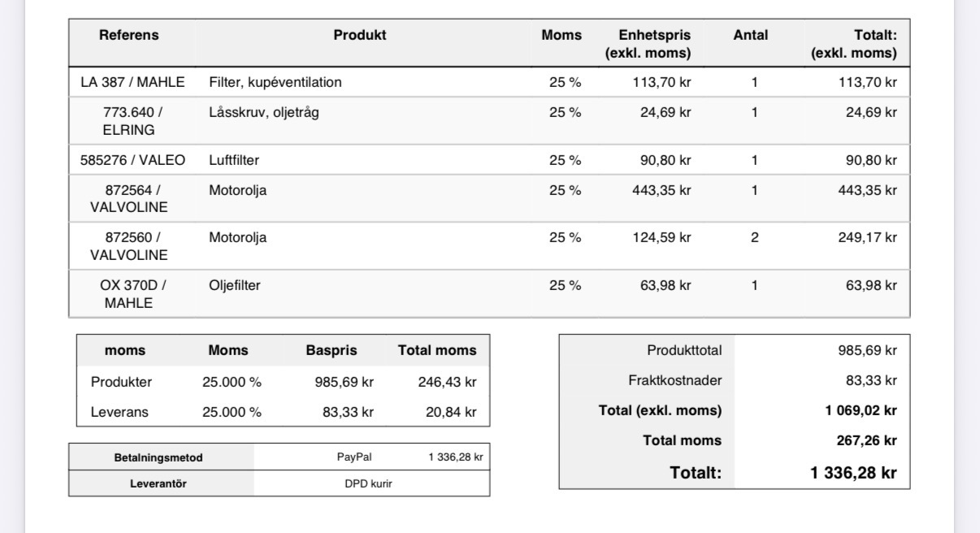Select the Fraktkostnader amount 83,33 kr
The width and height of the screenshot is (980, 533).
coord(872,380)
